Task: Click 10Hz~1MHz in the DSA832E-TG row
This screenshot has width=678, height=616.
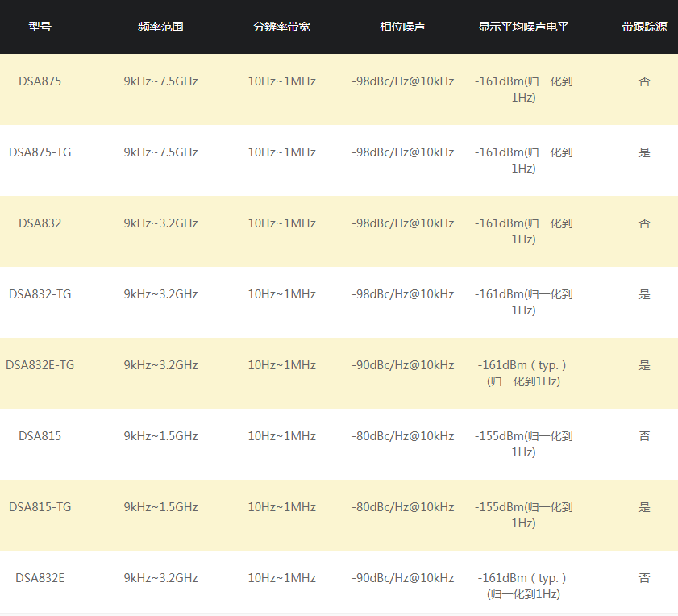Action: tap(282, 365)
